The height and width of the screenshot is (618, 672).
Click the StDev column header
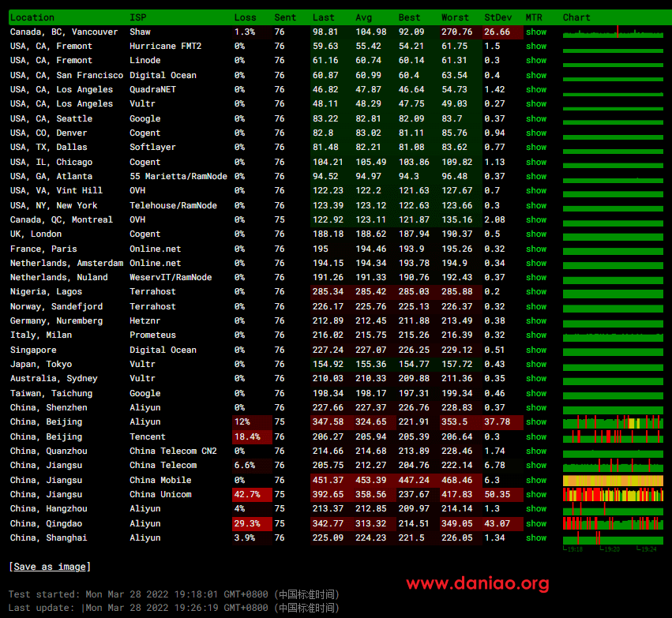[x=497, y=17]
